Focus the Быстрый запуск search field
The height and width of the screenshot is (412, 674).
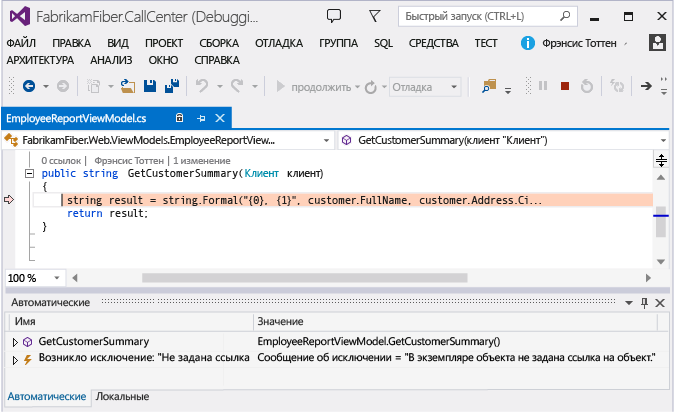[x=487, y=16]
